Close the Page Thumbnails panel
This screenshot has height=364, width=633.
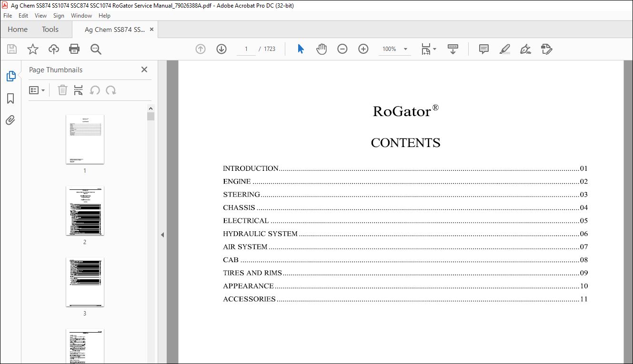[144, 69]
